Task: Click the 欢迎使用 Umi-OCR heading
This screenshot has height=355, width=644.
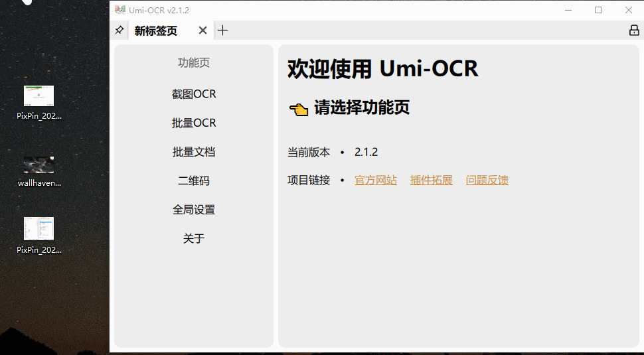Action: pyautogui.click(x=383, y=68)
